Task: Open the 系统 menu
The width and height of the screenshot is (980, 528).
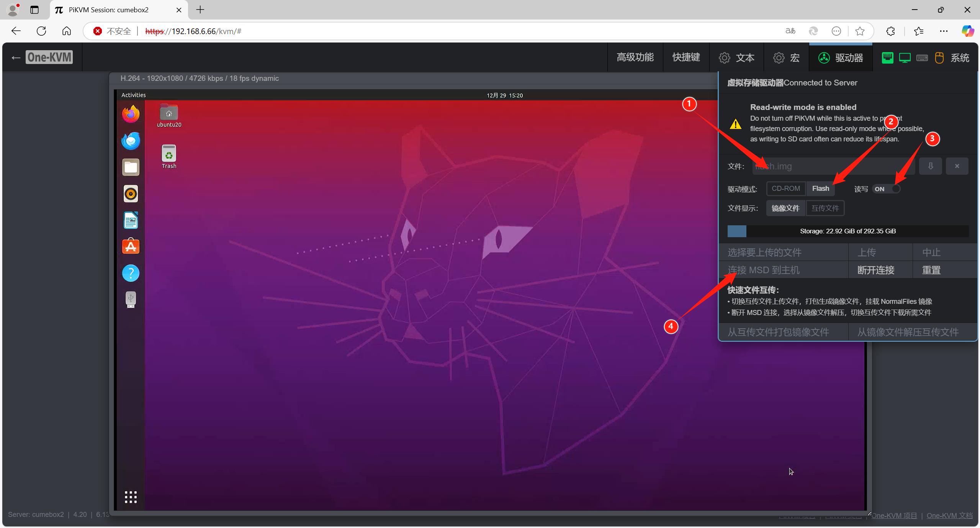Action: click(960, 57)
